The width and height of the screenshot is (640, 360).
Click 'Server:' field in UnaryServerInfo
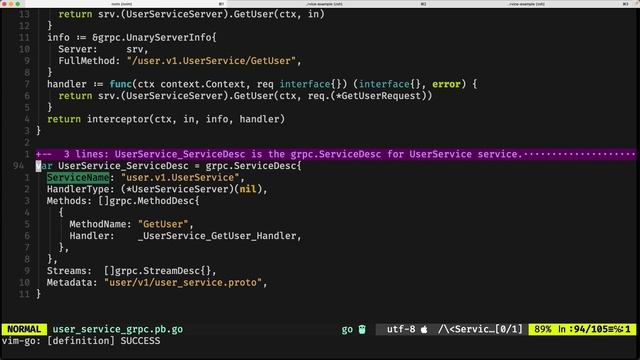coord(78,49)
